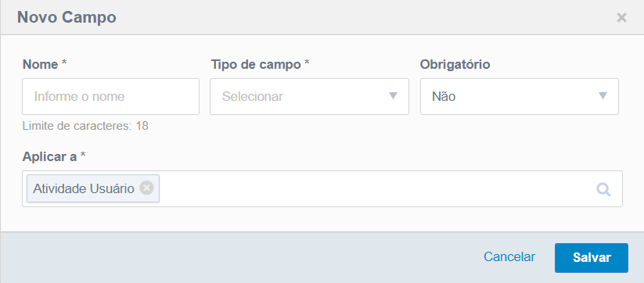Screen dimensions: 644x283
Task: Click the Nome label
Action: pos(45,64)
